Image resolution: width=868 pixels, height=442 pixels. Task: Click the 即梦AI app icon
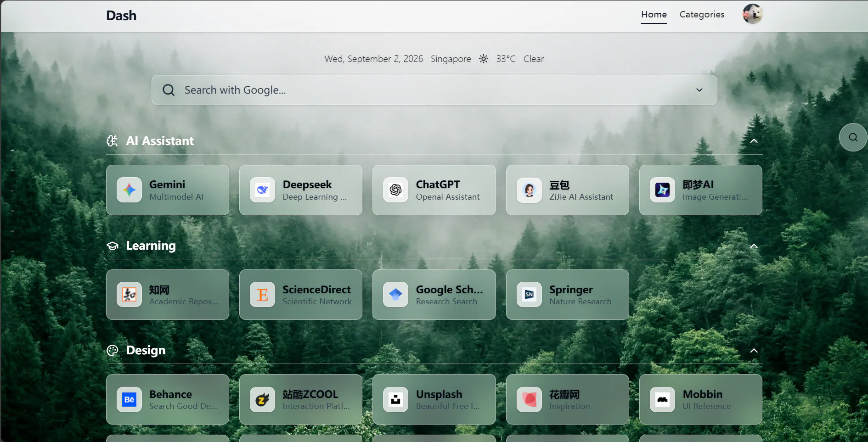(662, 190)
